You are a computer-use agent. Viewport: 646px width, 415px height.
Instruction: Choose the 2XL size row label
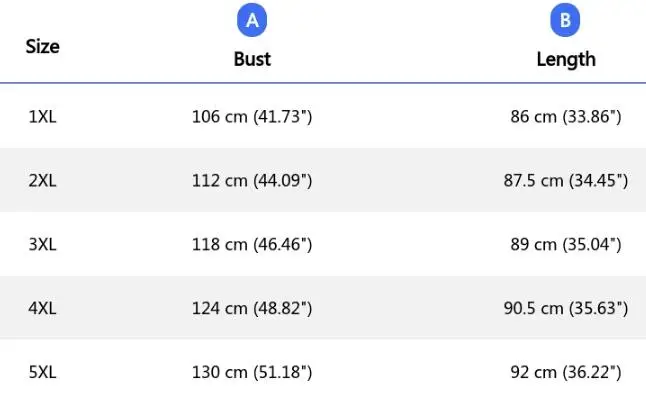point(43,181)
